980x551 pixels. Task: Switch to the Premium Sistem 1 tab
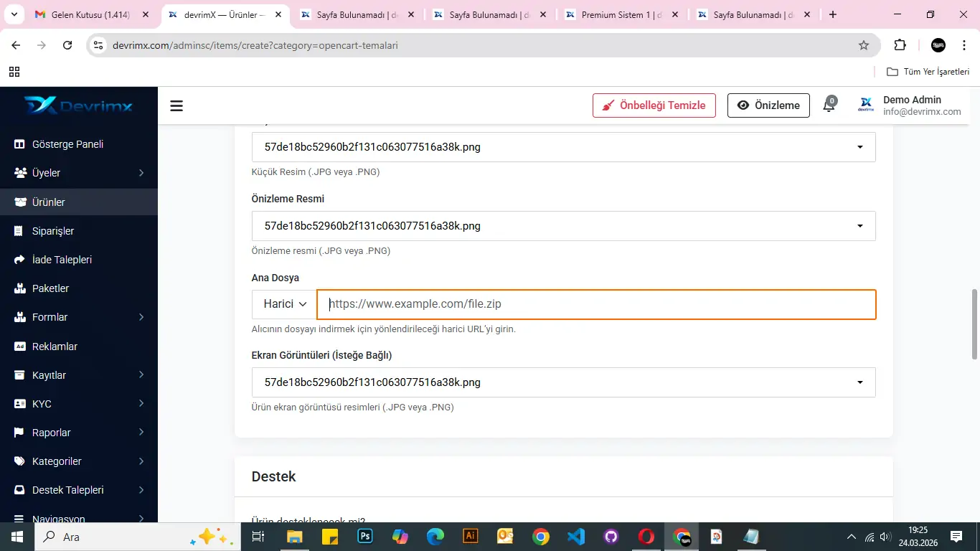tap(621, 14)
